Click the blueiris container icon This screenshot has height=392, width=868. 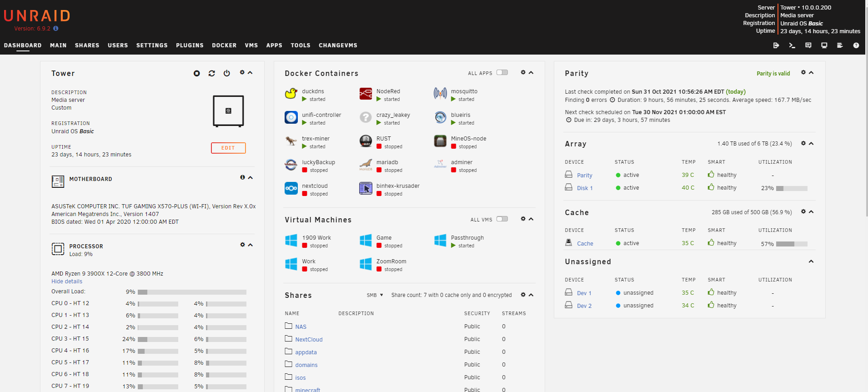[440, 117]
